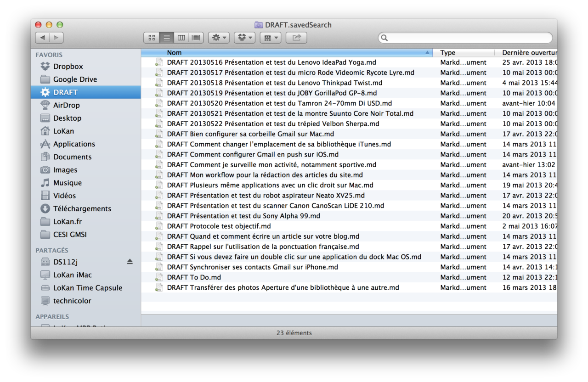Viewport: 588px width, 382px height.
Task: Open the item arrangement dropdown
Action: (x=270, y=38)
